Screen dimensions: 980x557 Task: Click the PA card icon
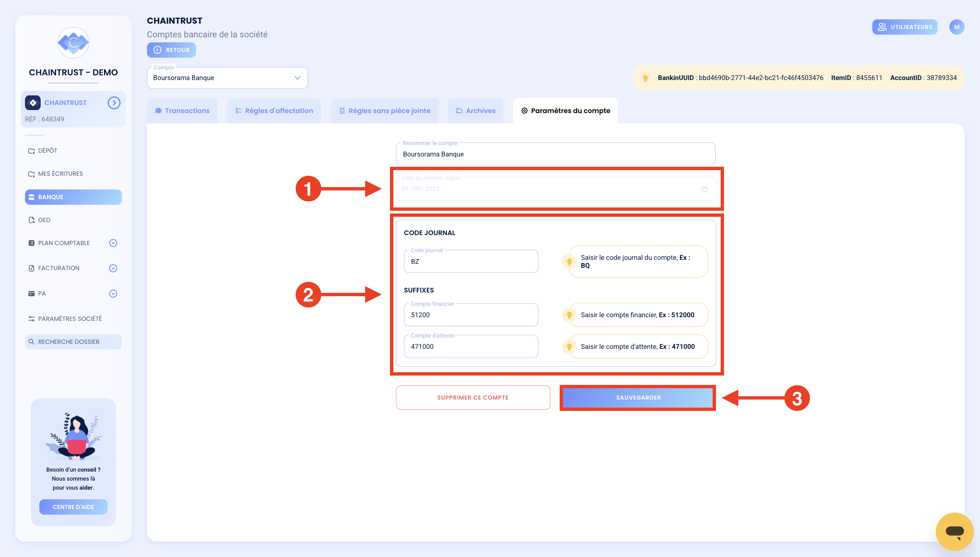coord(31,294)
